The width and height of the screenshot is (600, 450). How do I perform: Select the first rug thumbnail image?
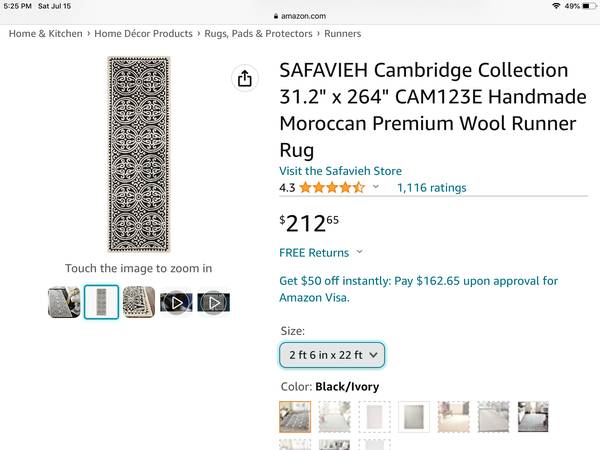click(64, 302)
